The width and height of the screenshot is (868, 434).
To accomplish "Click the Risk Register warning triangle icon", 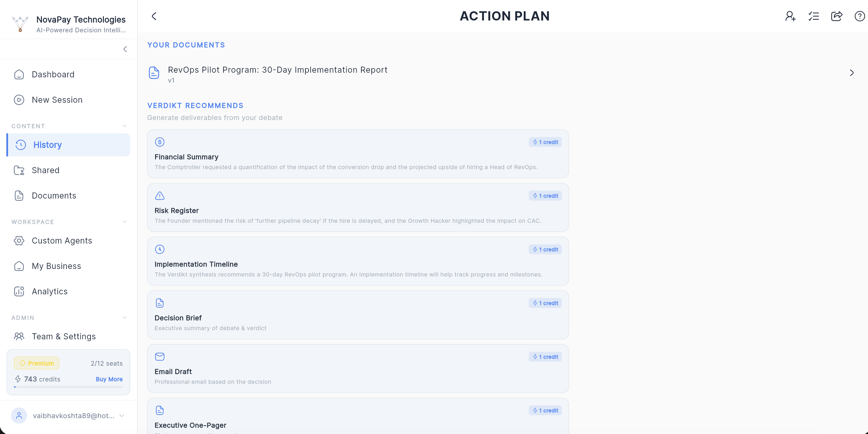I will coord(159,196).
